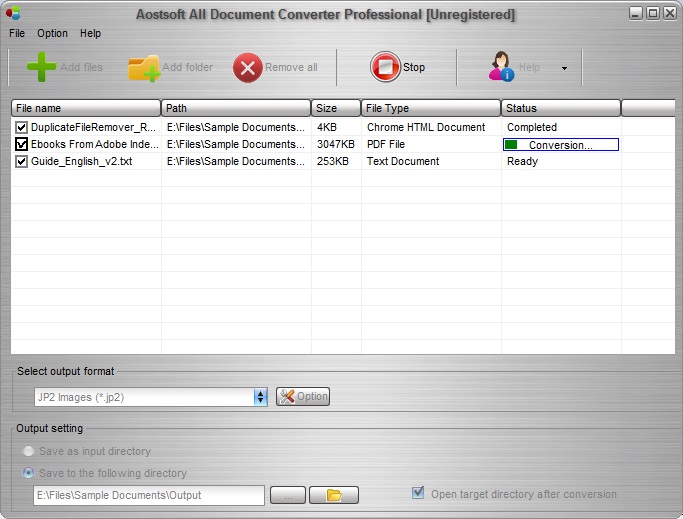Open output format Option tools button
The image size is (683, 519).
(303, 396)
